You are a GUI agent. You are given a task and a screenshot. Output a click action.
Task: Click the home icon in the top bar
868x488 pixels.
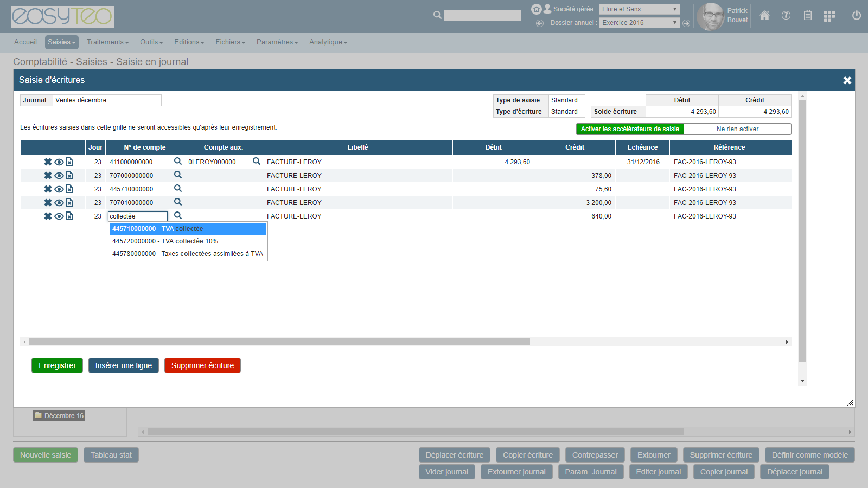[x=764, y=16]
